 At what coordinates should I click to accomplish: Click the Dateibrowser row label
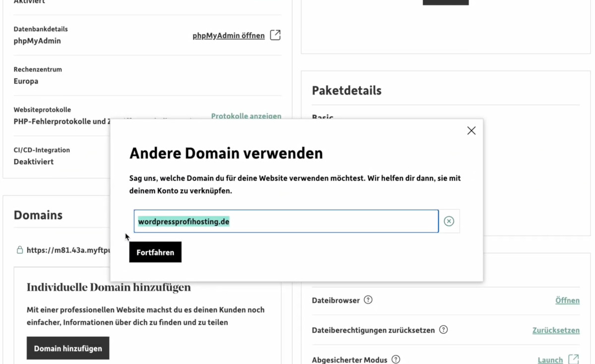pyautogui.click(x=336, y=300)
